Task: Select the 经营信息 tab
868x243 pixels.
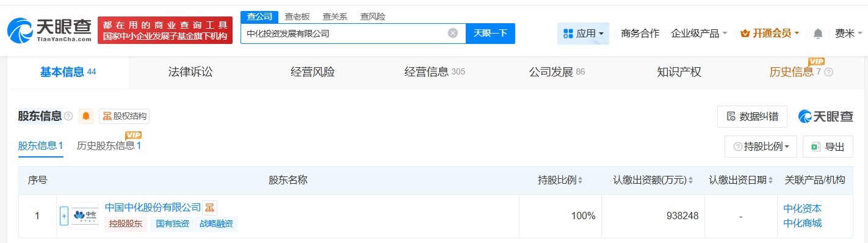Action: [x=435, y=72]
